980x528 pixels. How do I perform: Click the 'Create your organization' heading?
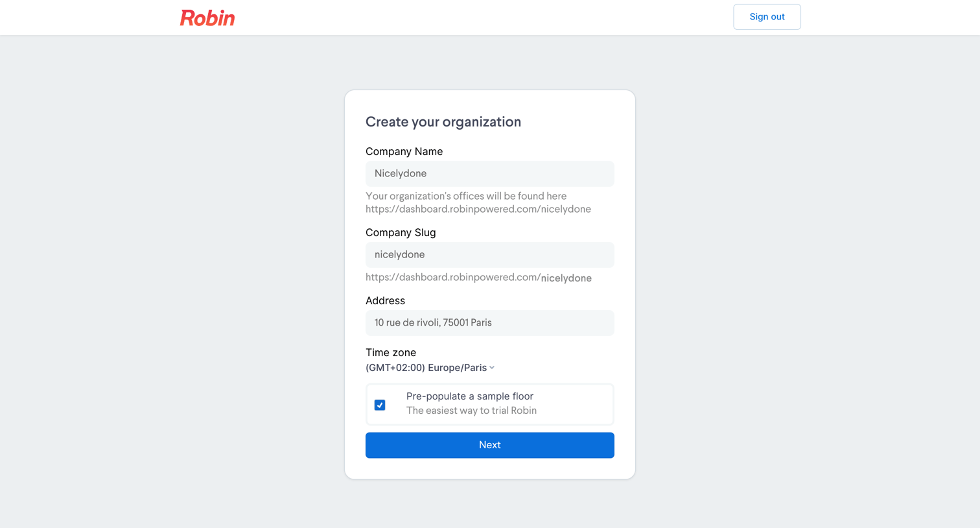(x=443, y=122)
